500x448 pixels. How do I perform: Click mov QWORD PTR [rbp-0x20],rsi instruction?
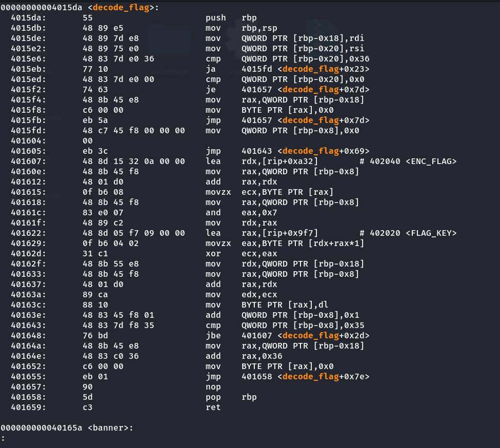tap(285, 48)
